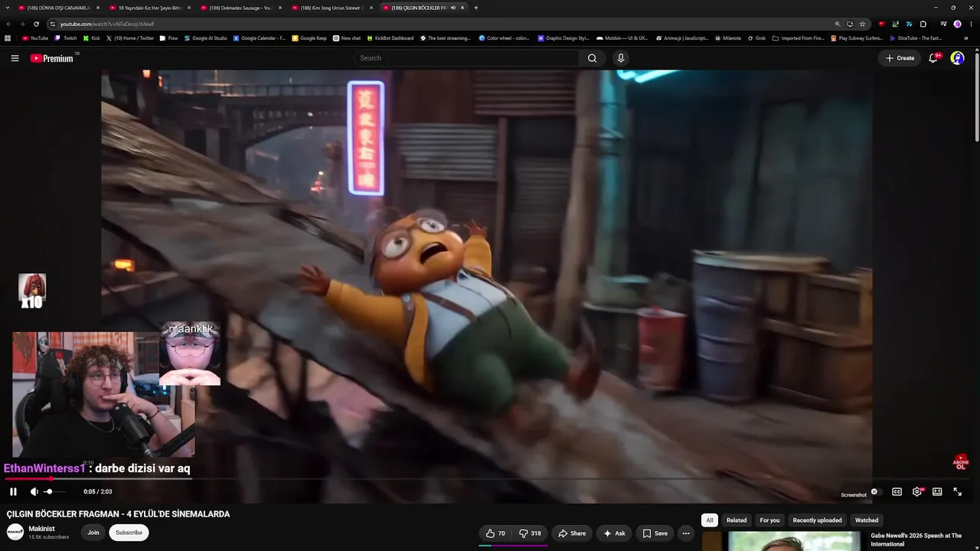The image size is (980, 551).
Task: Switch to Dolmades Sausage tab
Action: tap(240, 8)
